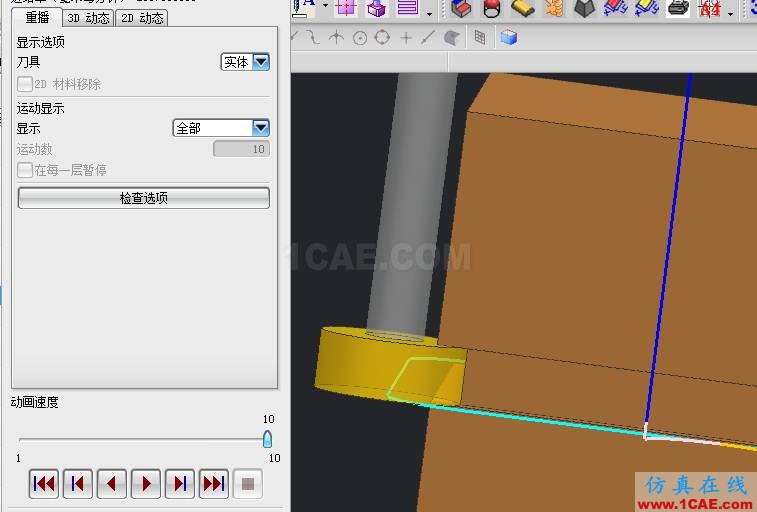Play the toolpath animation forward
Viewport: 757px width, 512px height.
pyautogui.click(x=146, y=484)
